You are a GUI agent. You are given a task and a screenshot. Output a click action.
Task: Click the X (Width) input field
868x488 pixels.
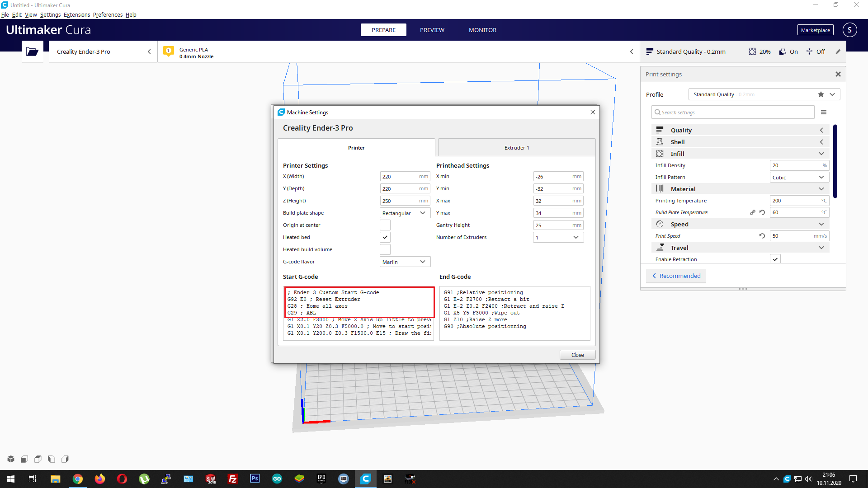(x=405, y=176)
